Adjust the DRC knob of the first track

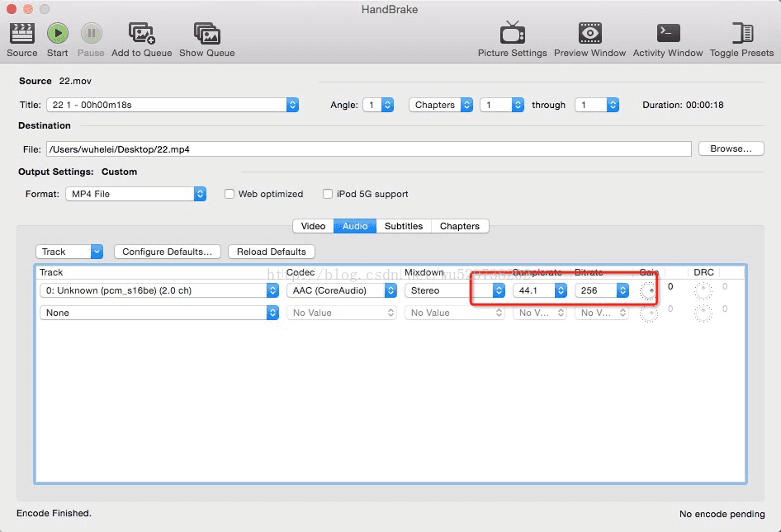[x=703, y=290]
